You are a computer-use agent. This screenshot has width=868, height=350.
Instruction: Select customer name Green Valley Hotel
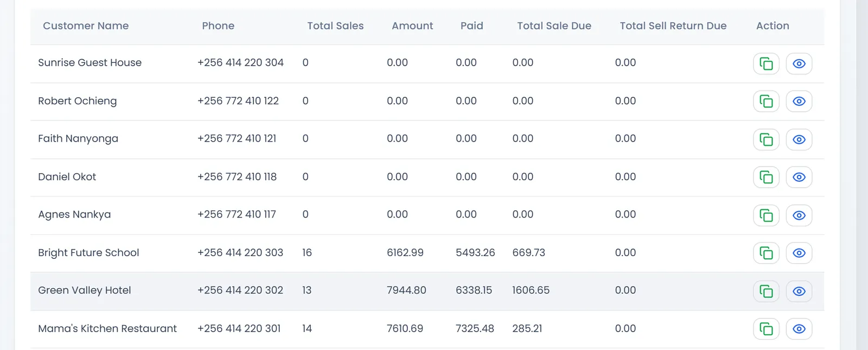[85, 290]
